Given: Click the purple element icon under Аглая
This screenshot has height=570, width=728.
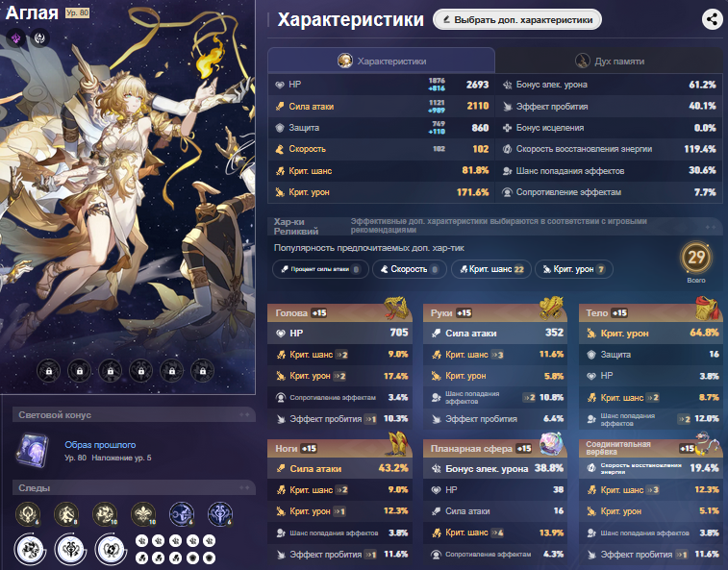Looking at the screenshot, I should pyautogui.click(x=15, y=37).
